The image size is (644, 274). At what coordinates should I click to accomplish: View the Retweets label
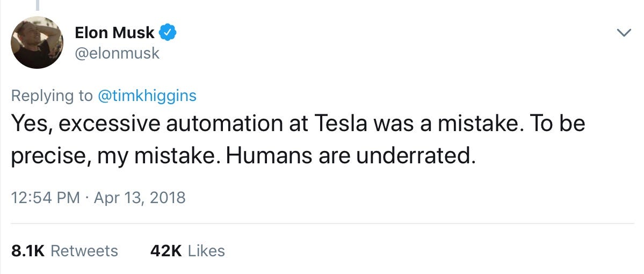click(84, 251)
